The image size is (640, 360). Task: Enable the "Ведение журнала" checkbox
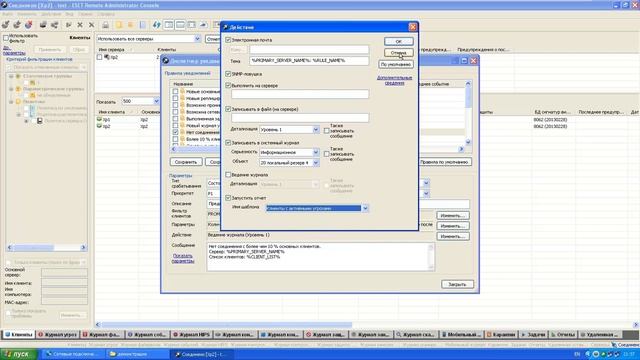(x=228, y=175)
